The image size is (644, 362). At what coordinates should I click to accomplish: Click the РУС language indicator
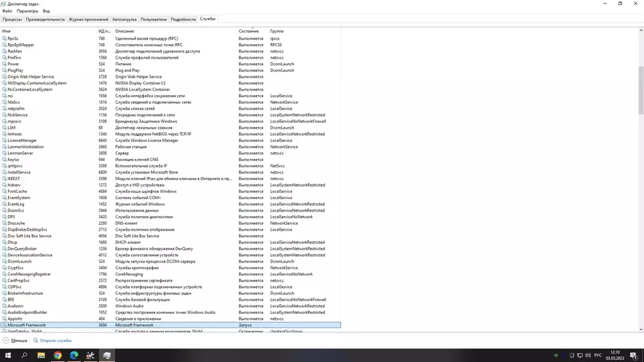tap(598, 355)
